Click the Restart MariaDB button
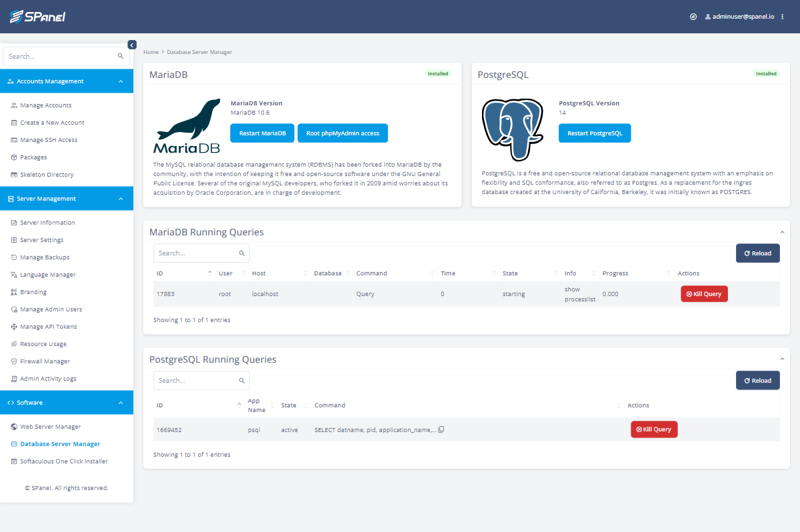 click(x=262, y=133)
